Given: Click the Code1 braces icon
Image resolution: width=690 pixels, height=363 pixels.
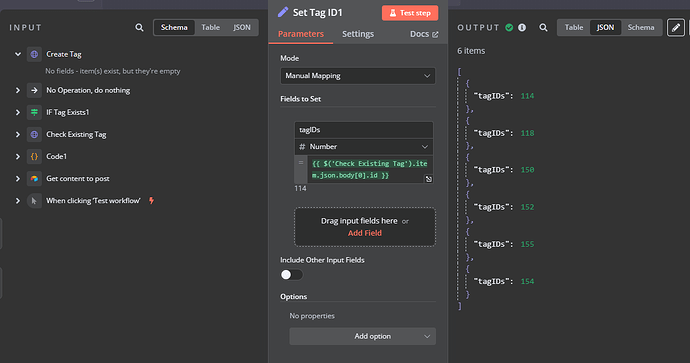Looking at the screenshot, I should (x=34, y=156).
